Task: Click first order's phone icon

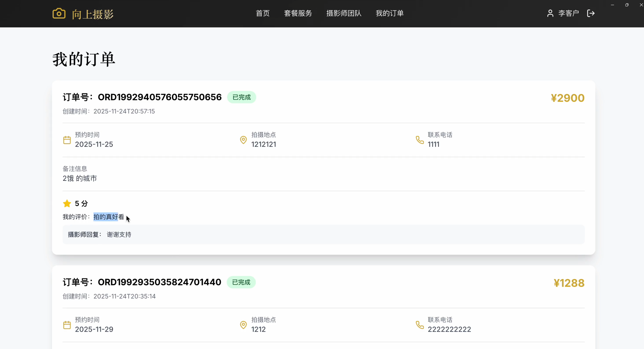Action: (x=420, y=140)
